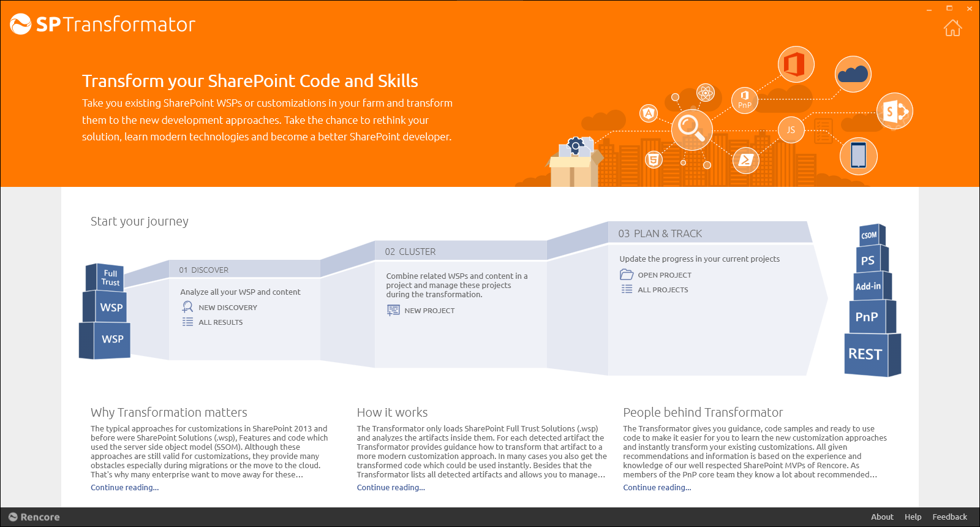
Task: Click the New Project icon
Action: [393, 310]
